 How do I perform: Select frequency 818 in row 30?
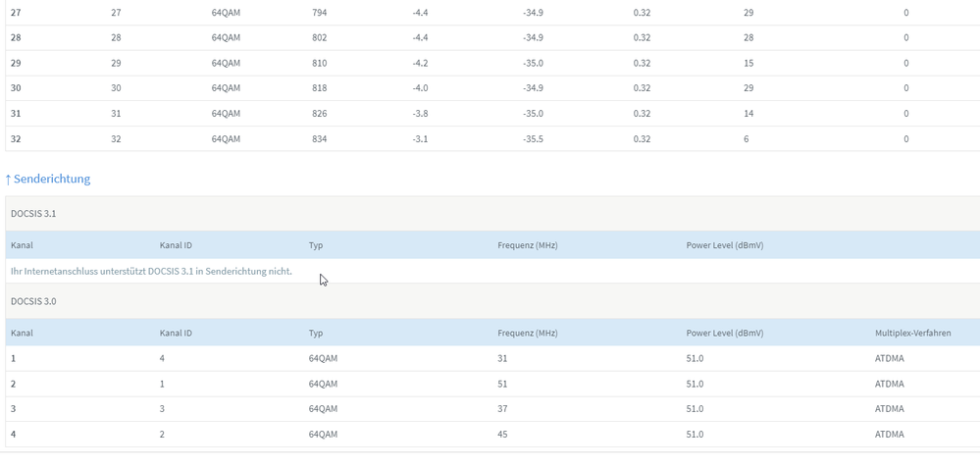click(x=320, y=88)
